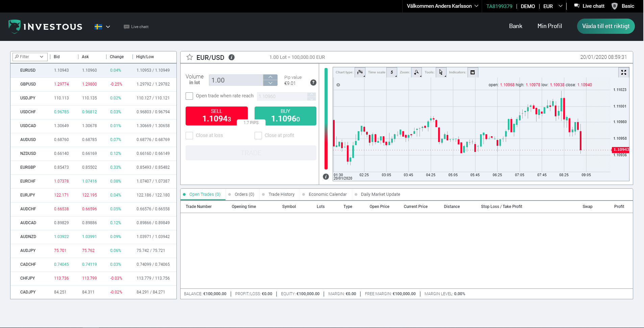Select the GBPUSD row
The height and width of the screenshot is (328, 644).
(93, 84)
